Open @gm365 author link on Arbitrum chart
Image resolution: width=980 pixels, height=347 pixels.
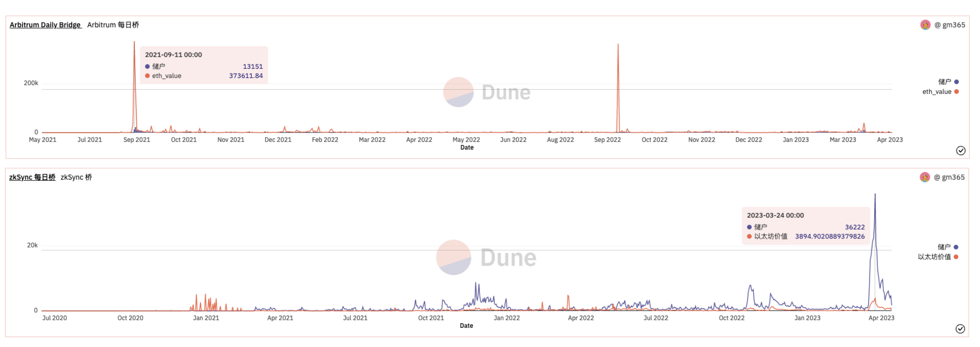click(x=950, y=25)
